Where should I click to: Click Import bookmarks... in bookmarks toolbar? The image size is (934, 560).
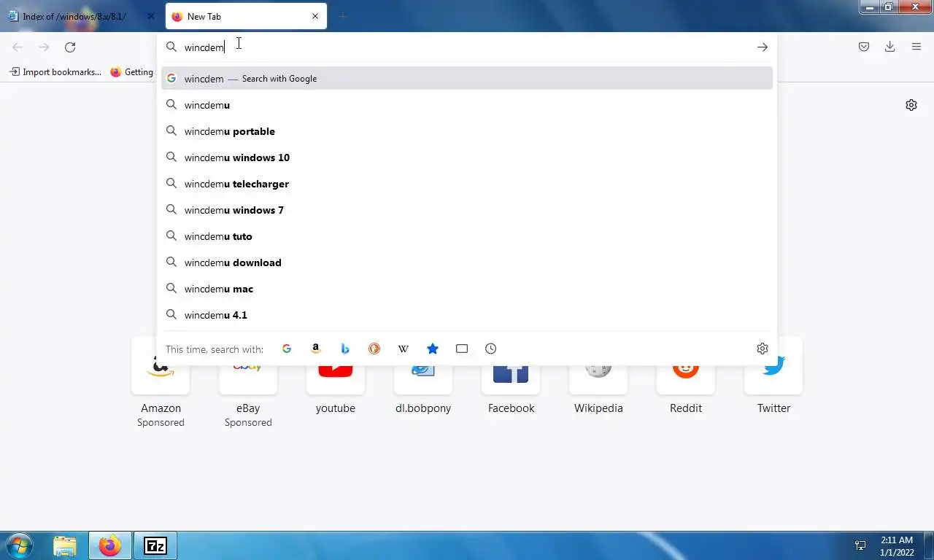(x=55, y=71)
